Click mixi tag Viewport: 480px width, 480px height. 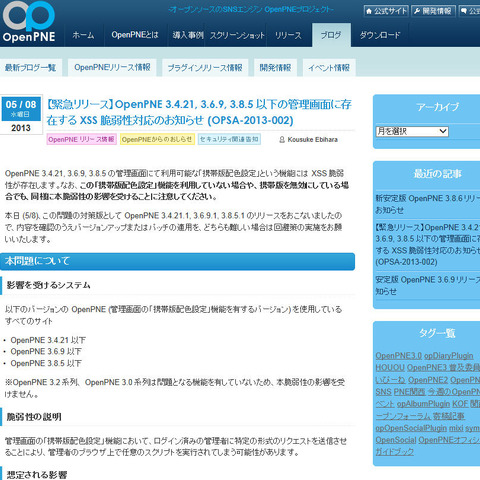point(456,428)
